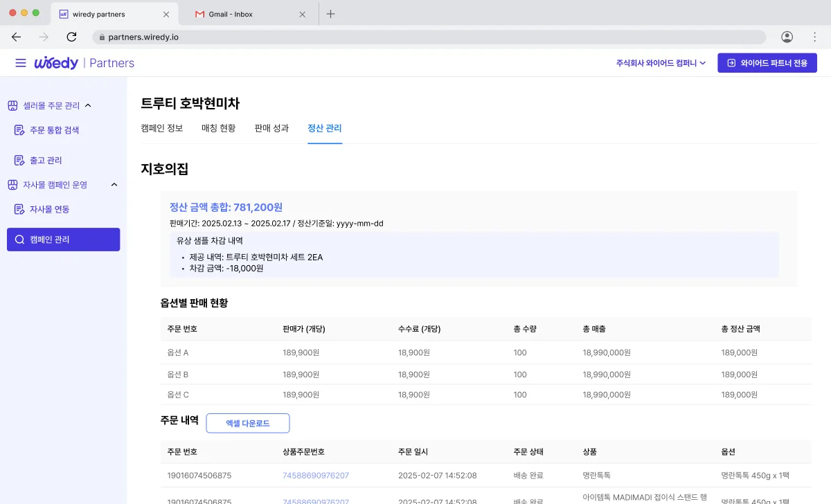831x504 pixels.
Task: Collapse the 셀러몰 주문 관리 section chevron
Action: tap(89, 105)
